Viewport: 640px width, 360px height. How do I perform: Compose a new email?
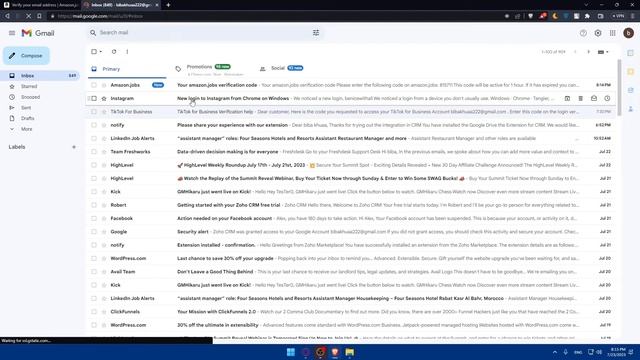[x=27, y=56]
